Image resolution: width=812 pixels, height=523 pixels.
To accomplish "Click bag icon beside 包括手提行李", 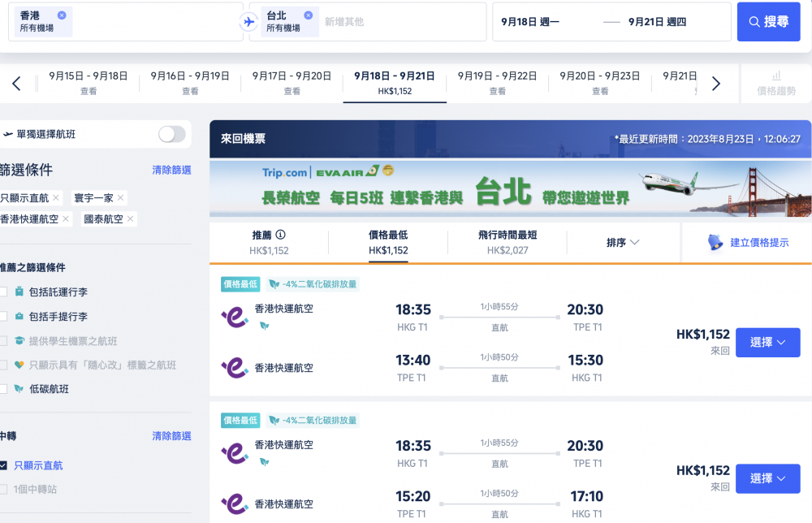I will [19, 317].
